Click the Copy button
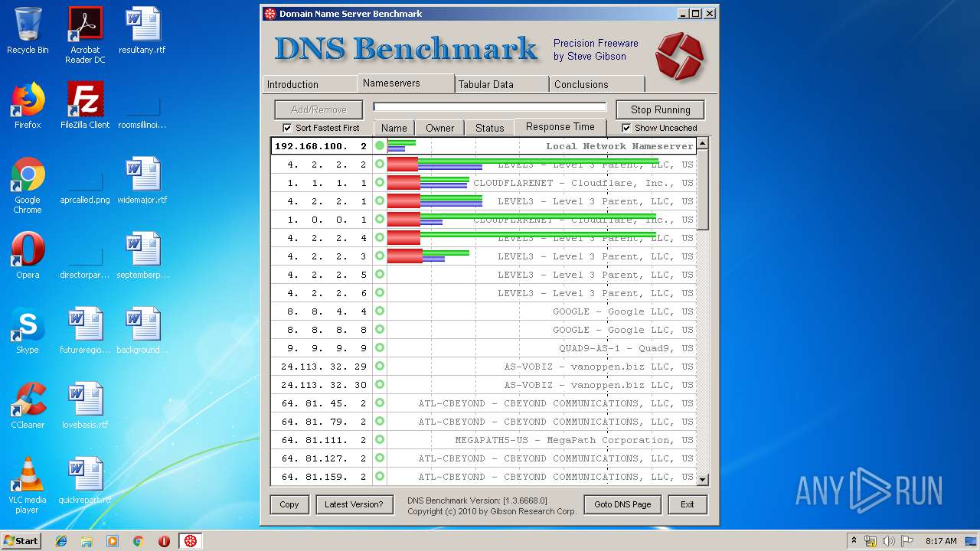 coord(289,504)
